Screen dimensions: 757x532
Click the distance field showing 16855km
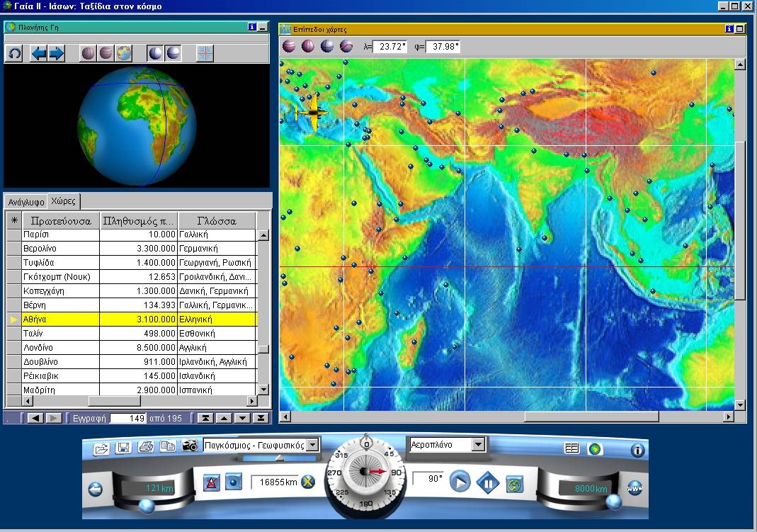click(x=275, y=482)
